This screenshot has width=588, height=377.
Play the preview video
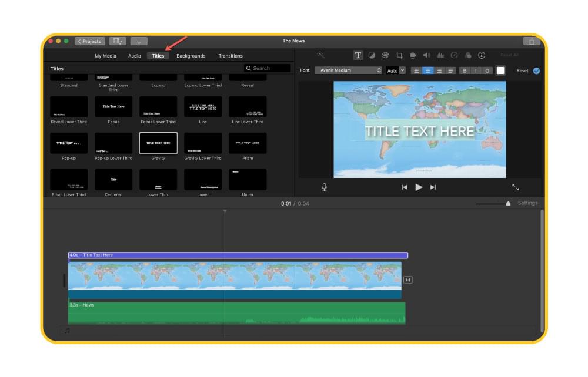(x=419, y=187)
